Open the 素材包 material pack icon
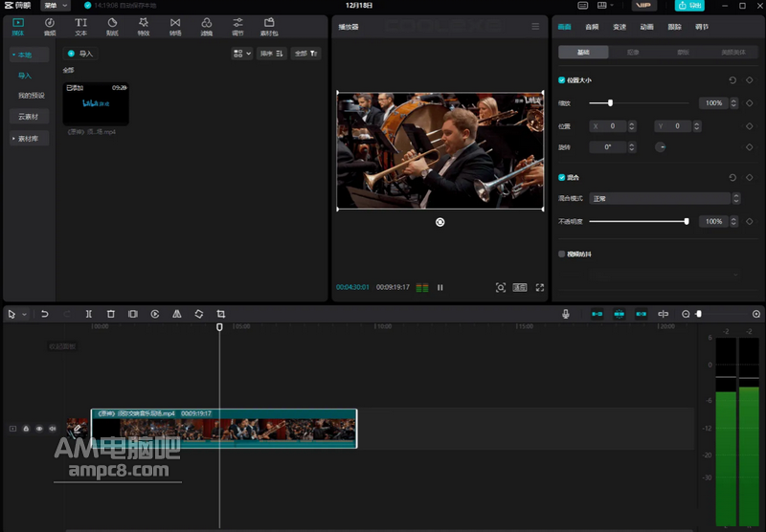Viewport: 766px width, 532px height. pos(269,27)
